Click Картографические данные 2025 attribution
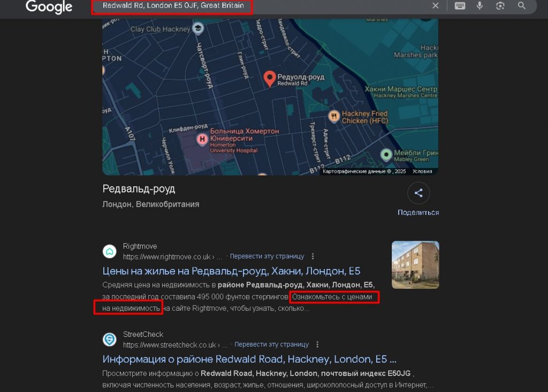548x392 pixels. point(364,171)
